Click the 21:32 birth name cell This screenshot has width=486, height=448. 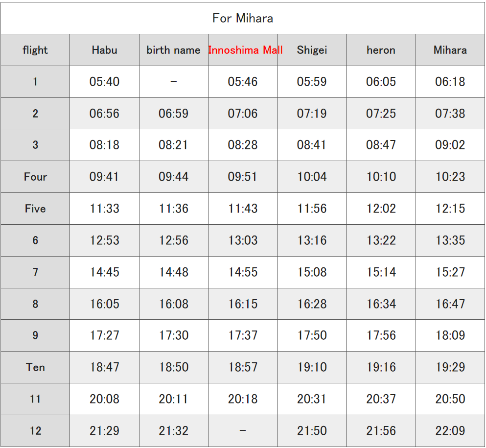(x=174, y=431)
